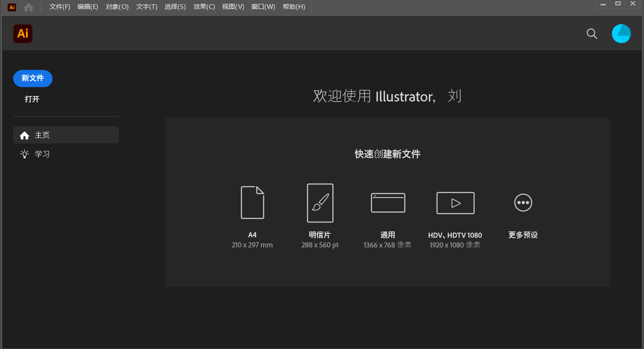Create new A4 document preset icon

252,202
